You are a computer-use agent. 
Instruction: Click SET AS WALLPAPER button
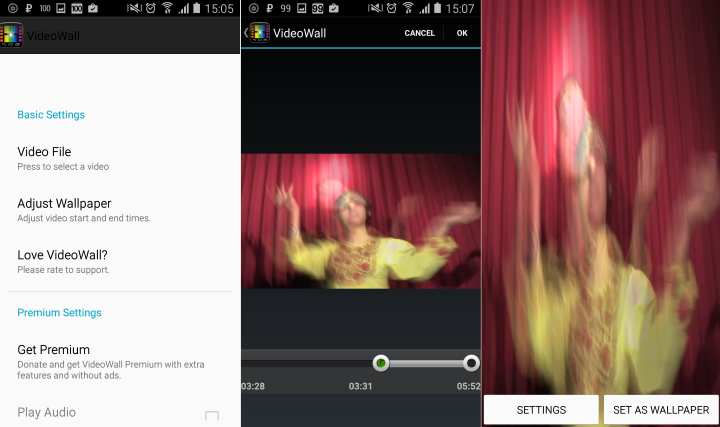click(x=661, y=410)
